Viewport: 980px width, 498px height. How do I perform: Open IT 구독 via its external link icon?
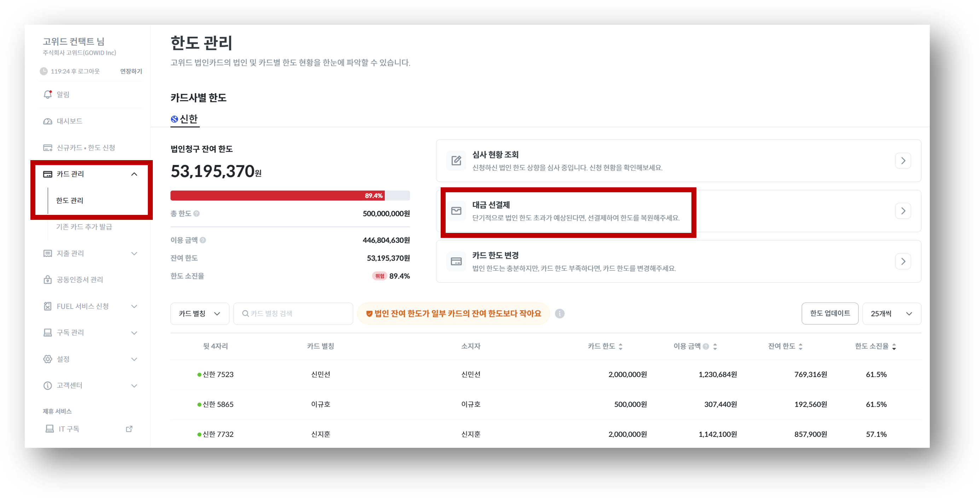click(x=129, y=429)
